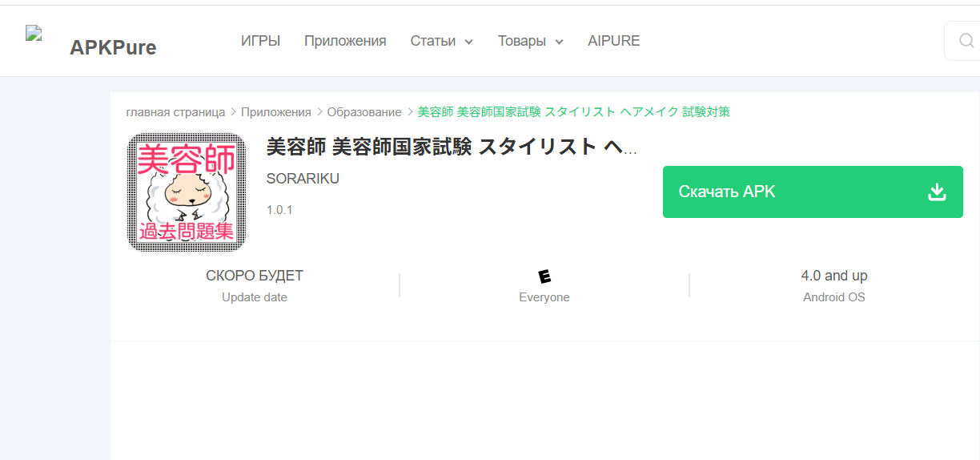
Task: Click the app title heading
Action: (x=452, y=147)
